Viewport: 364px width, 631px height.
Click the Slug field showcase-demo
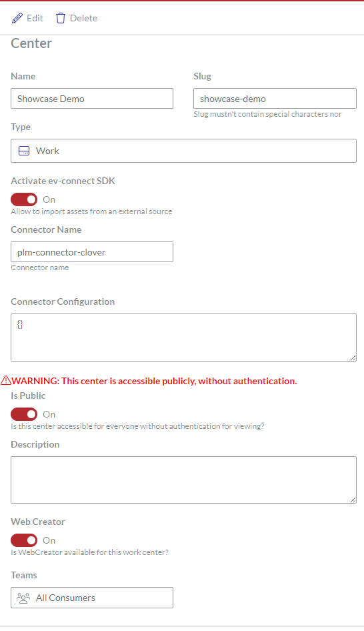(x=275, y=99)
